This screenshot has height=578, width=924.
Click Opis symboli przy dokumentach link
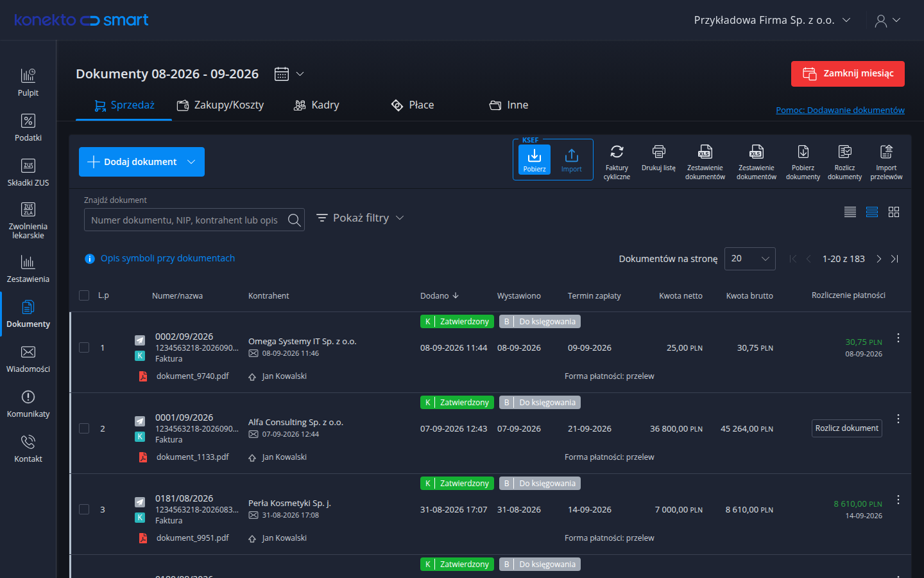coord(167,258)
